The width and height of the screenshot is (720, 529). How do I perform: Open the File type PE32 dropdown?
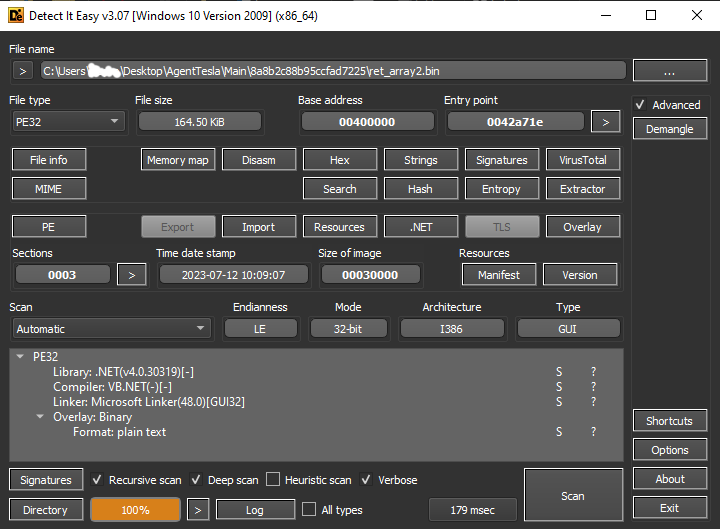coord(66,121)
